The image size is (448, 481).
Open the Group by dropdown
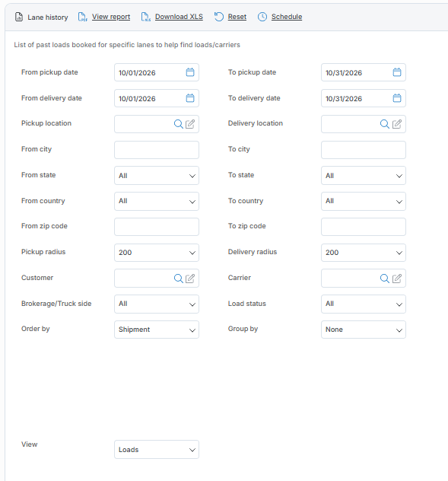pos(364,330)
